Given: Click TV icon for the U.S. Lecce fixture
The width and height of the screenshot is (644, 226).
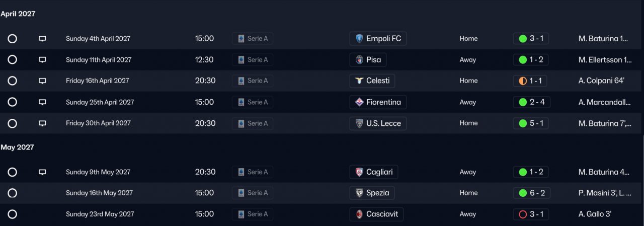Looking at the screenshot, I should tap(42, 123).
